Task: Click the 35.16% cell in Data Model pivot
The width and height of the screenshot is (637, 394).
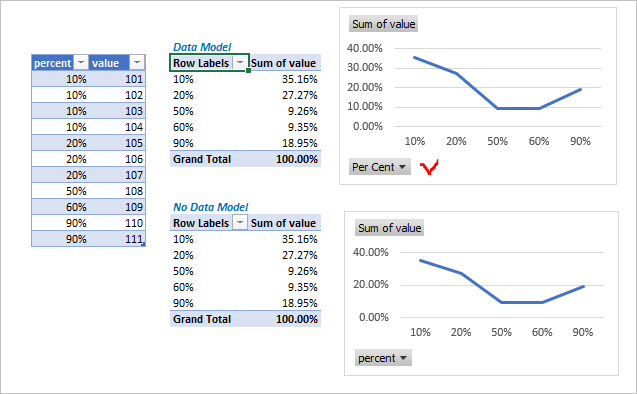Action: 285,79
